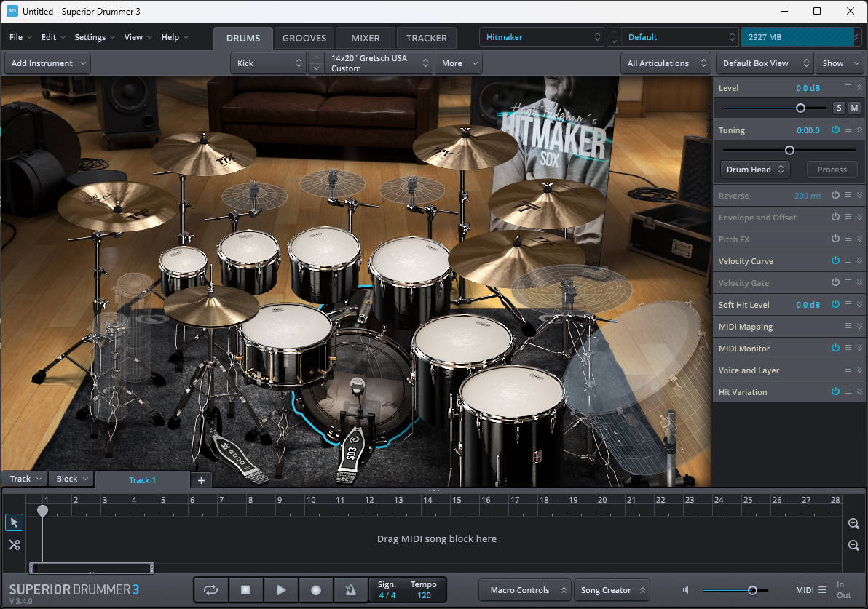
Task: Open the MIDI settings menu icon
Action: click(823, 590)
